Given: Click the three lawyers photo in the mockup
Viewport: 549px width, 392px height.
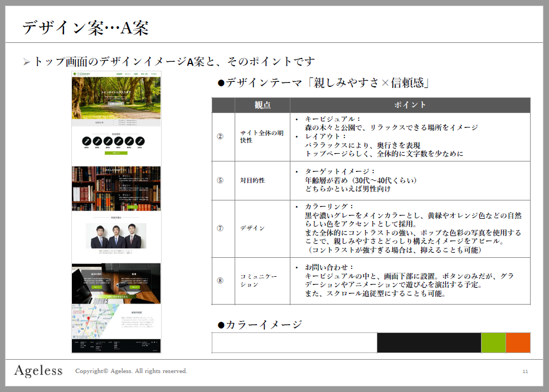Looking at the screenshot, I should pos(116,236).
